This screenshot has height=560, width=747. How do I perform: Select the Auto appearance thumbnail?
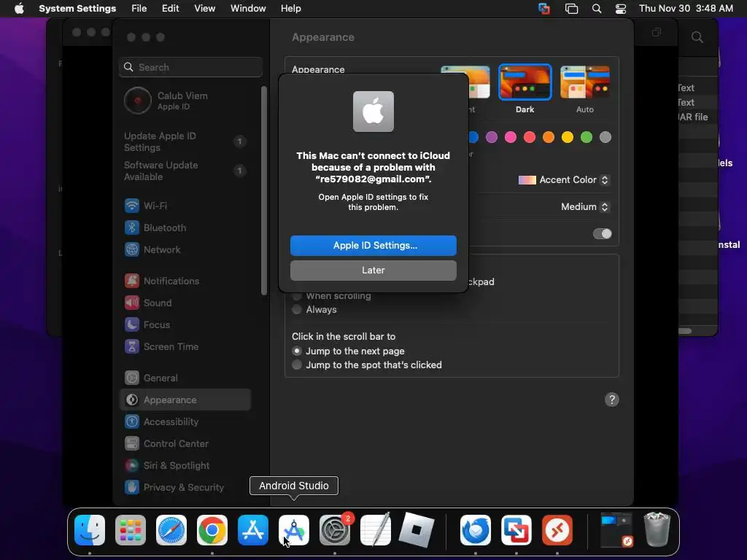[584, 82]
